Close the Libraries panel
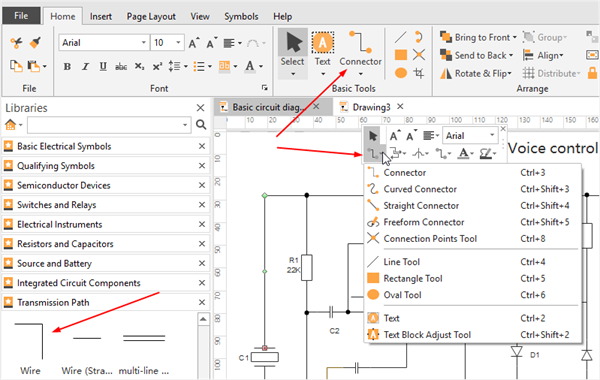Viewport: 600px width, 380px height. click(x=200, y=108)
